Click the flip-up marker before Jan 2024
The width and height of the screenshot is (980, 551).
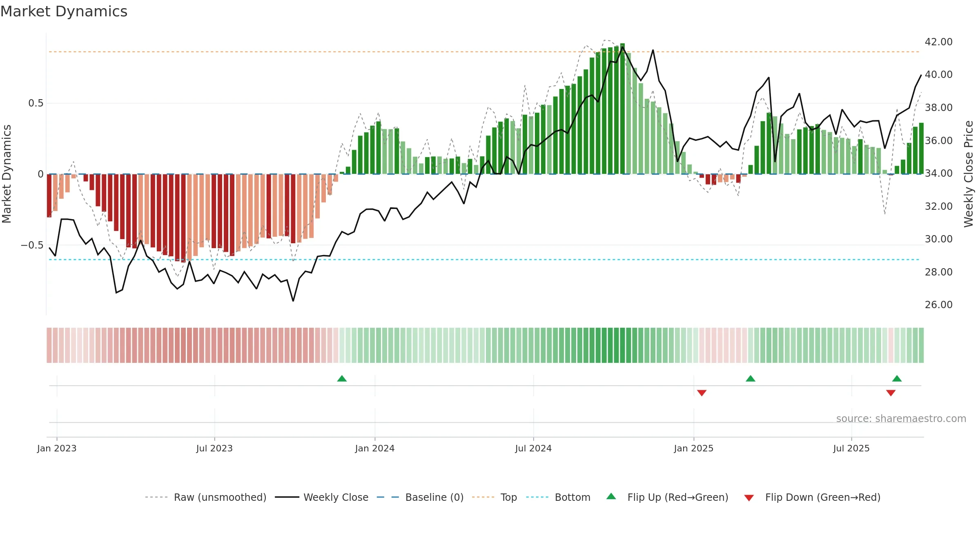point(342,378)
